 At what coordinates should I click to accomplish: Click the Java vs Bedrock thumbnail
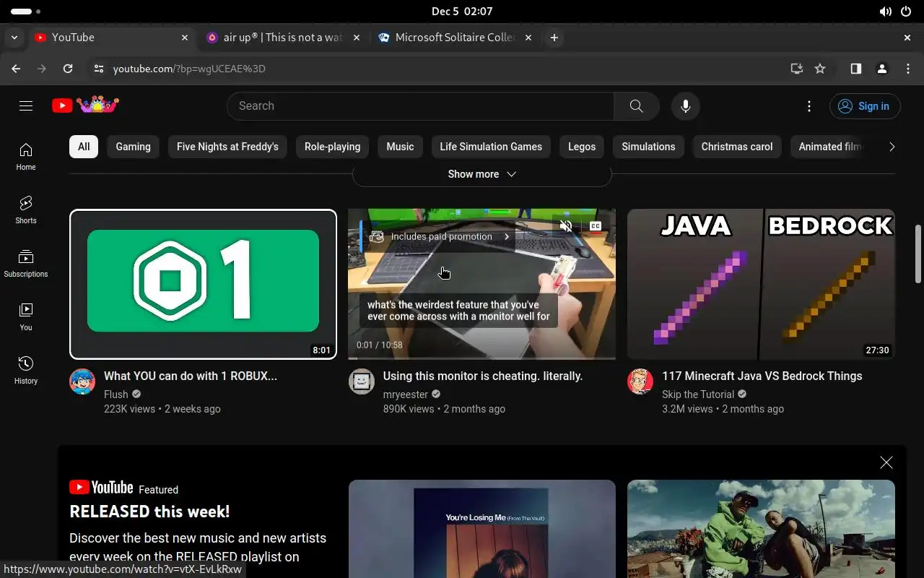coord(761,284)
